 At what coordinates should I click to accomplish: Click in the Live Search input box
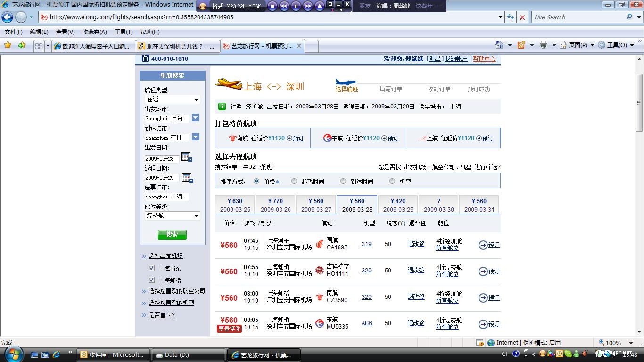578,17
